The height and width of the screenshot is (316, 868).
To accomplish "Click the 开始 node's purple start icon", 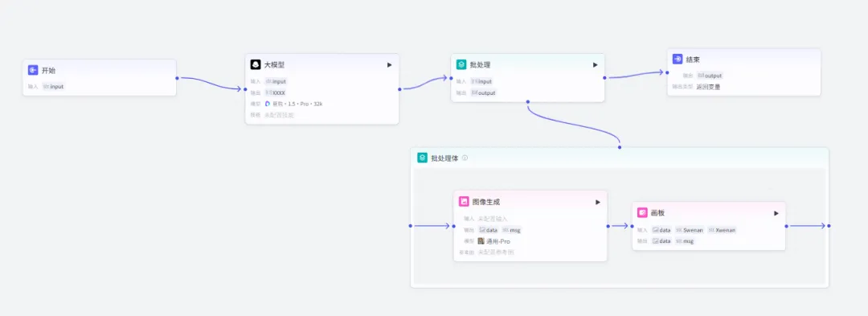I will 33,70.
